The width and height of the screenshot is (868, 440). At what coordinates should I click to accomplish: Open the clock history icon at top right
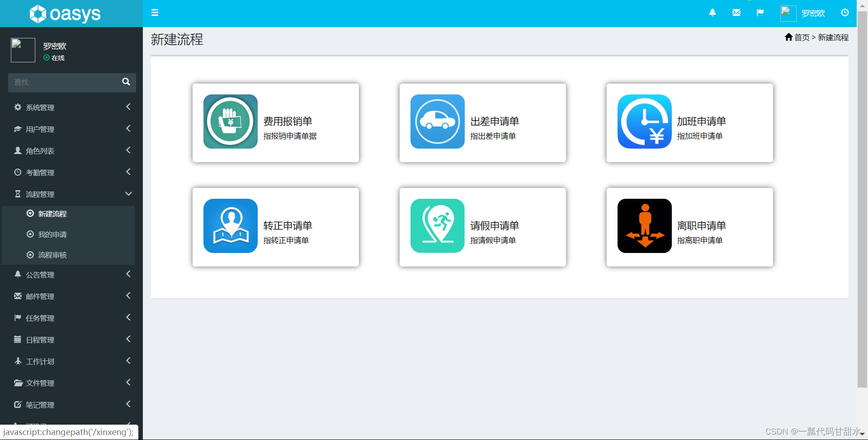[x=845, y=13]
